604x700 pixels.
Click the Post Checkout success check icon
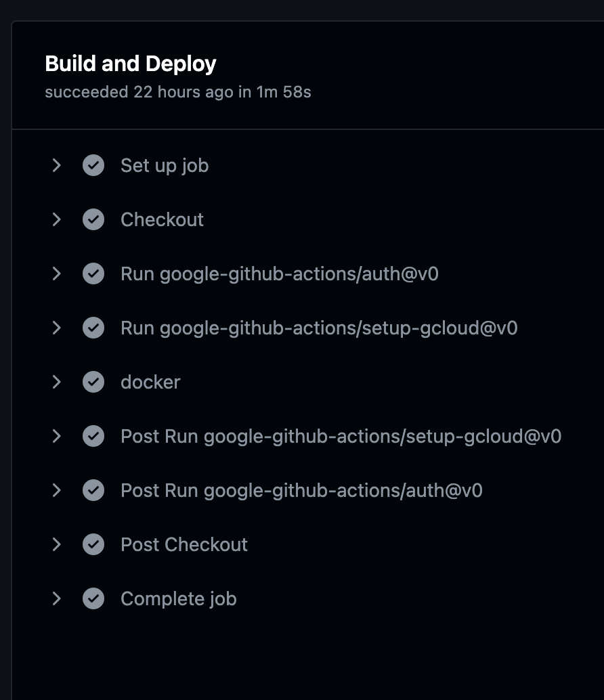point(93,544)
